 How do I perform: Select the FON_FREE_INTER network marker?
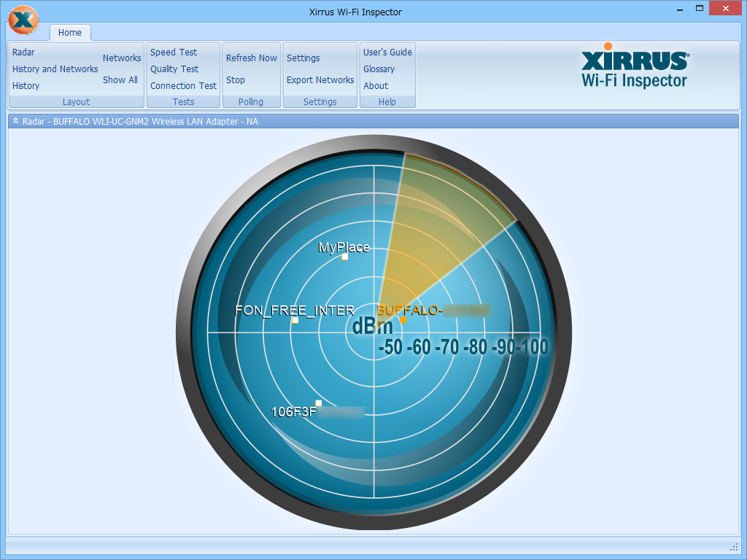click(295, 320)
